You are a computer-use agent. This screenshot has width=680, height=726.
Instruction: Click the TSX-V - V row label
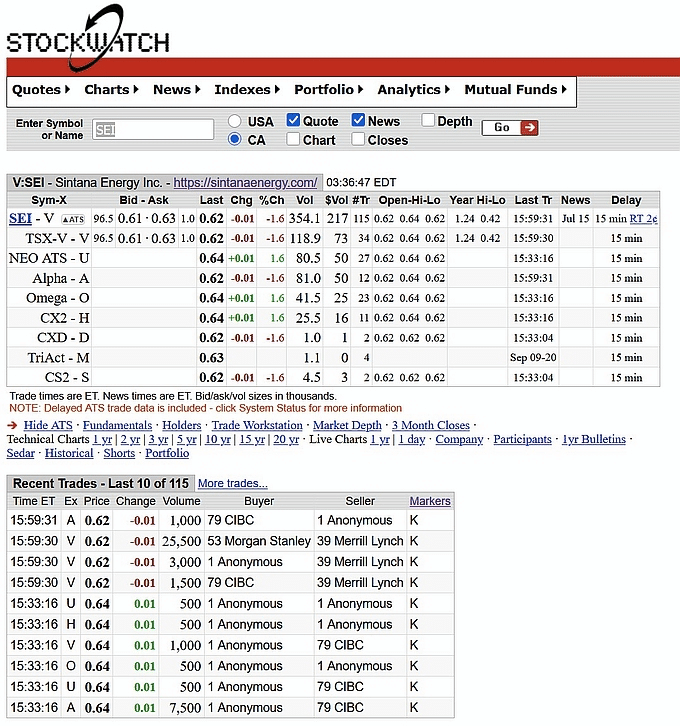(x=57, y=238)
